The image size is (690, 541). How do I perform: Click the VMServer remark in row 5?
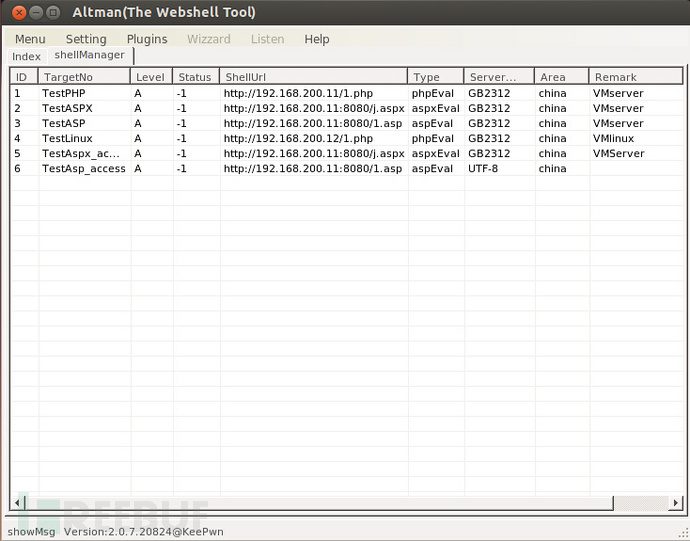618,154
